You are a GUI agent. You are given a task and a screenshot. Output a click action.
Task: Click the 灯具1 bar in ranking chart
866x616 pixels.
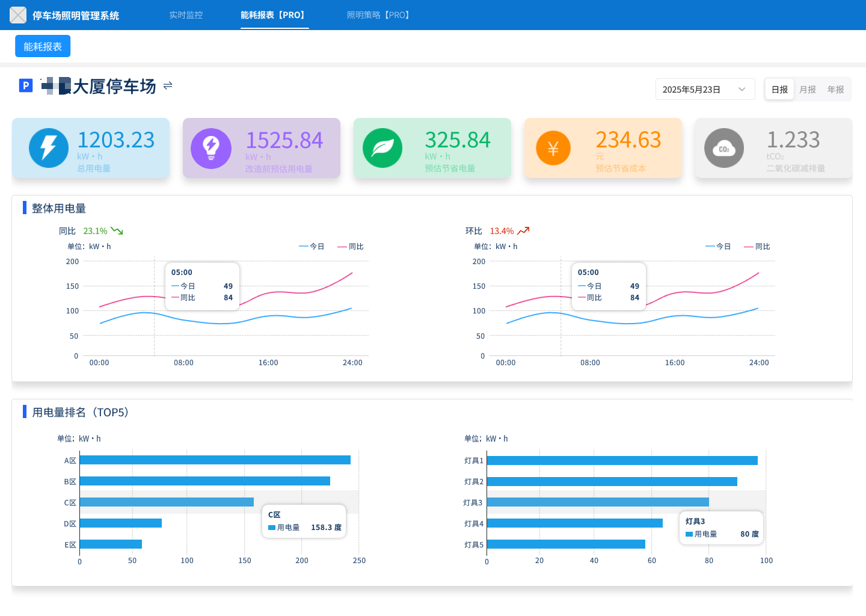coord(622,461)
